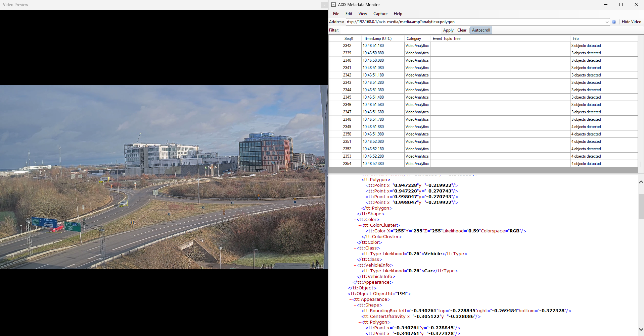Open the Help menu

pyautogui.click(x=398, y=14)
